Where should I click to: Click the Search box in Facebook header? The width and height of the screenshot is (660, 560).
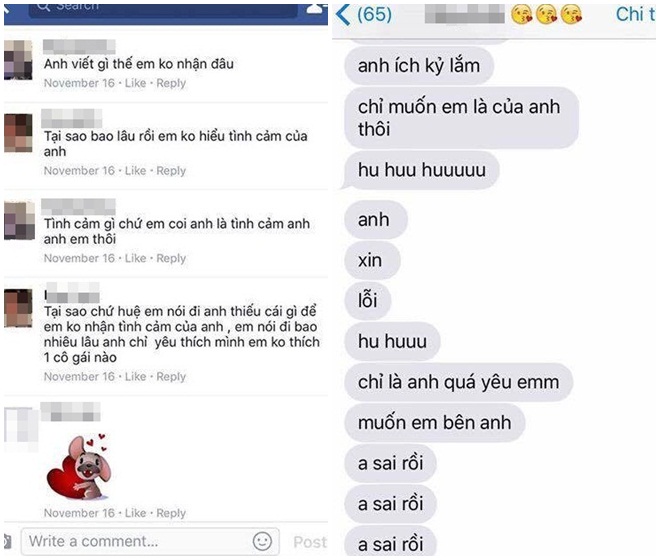point(163,9)
